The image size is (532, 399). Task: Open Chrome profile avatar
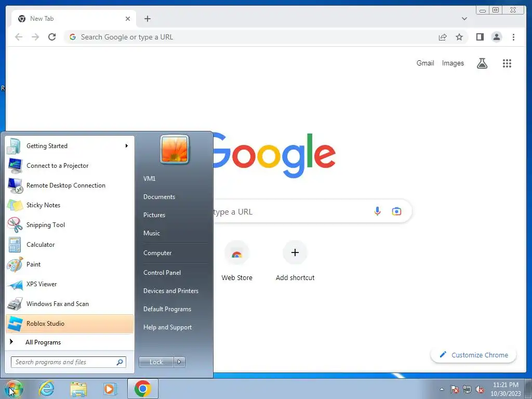(496, 37)
